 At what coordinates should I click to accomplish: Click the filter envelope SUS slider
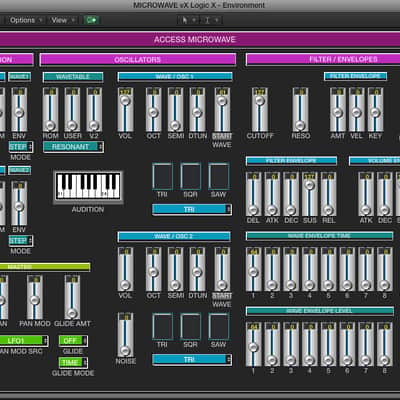tap(310, 194)
